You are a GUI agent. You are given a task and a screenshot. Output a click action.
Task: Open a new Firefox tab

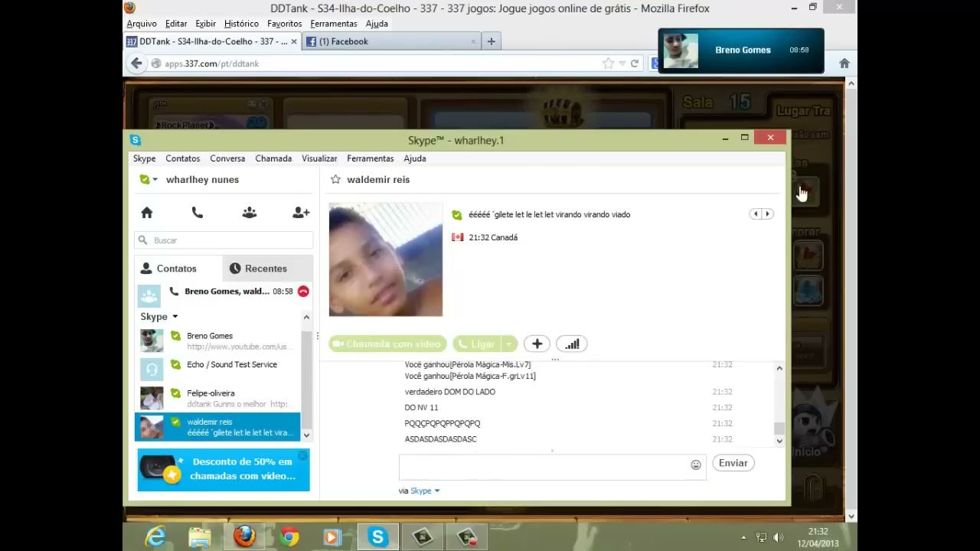(492, 41)
